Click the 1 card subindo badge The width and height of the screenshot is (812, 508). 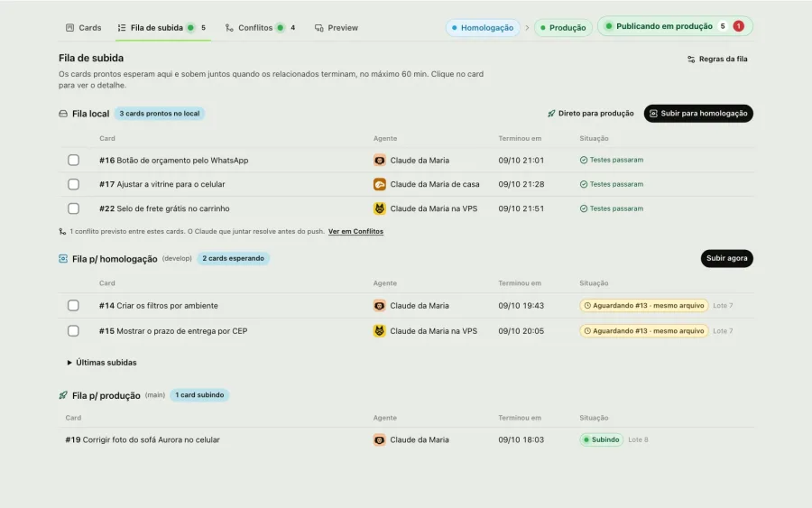pyautogui.click(x=199, y=395)
